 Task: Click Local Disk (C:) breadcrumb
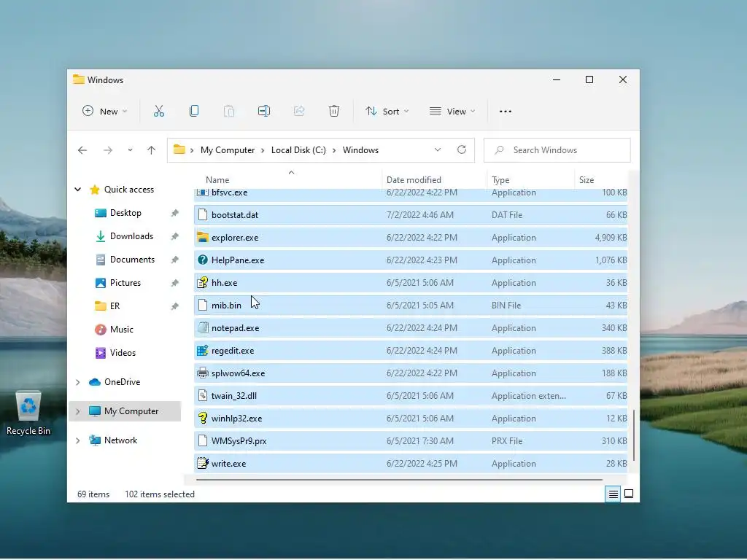[298, 150]
